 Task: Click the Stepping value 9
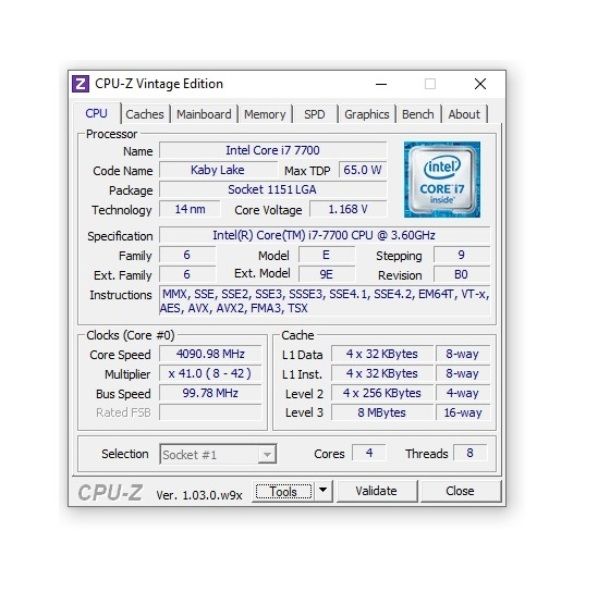tap(461, 255)
